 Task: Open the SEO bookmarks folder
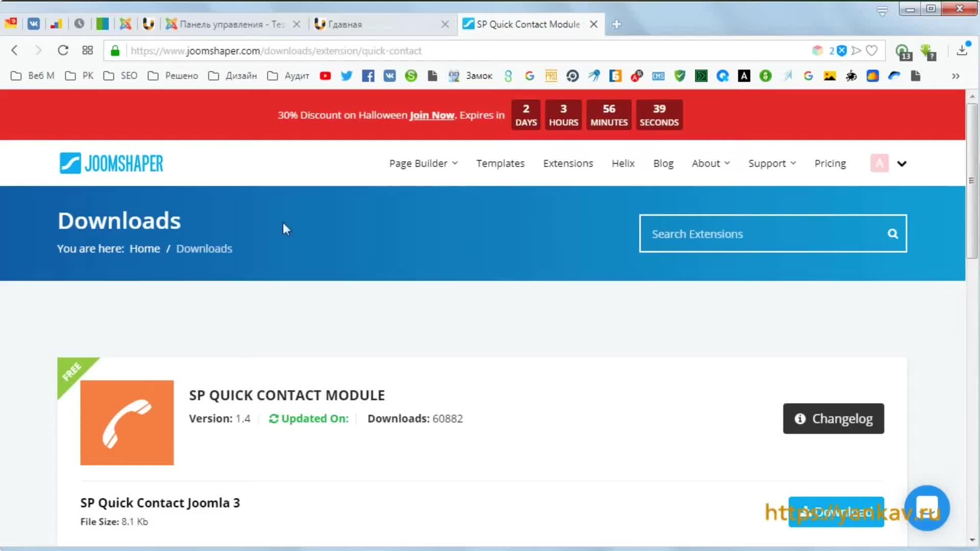tap(120, 76)
